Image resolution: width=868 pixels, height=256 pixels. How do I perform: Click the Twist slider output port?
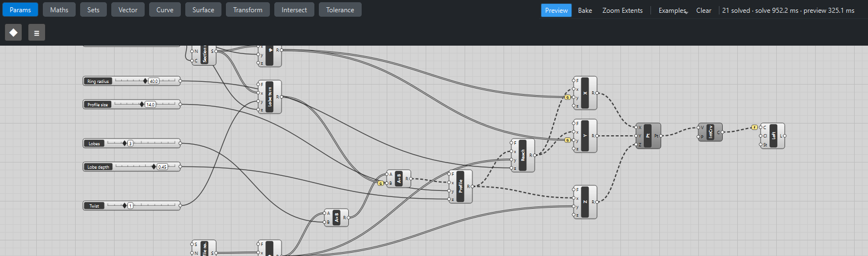click(x=180, y=206)
